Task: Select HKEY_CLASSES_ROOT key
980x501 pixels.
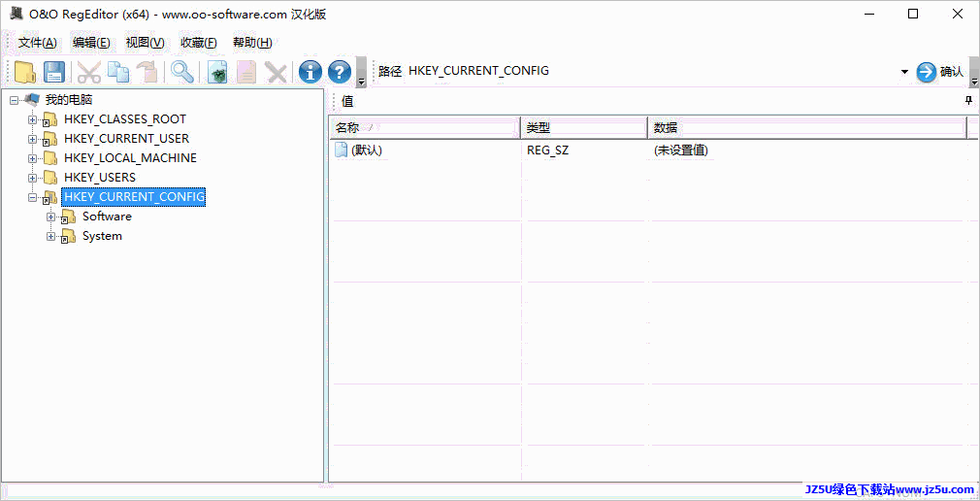Action: [125, 118]
